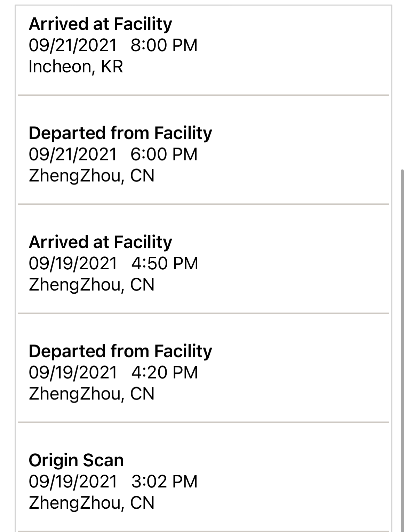
Task: Tap ZhengZhou, CN under Origin Scan
Action: tap(91, 503)
